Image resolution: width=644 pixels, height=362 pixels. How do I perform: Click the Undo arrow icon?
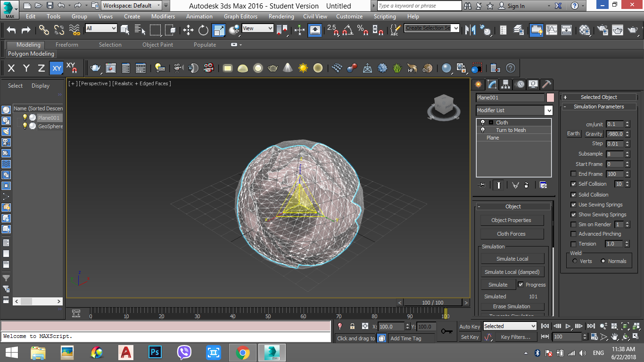pos(11,30)
